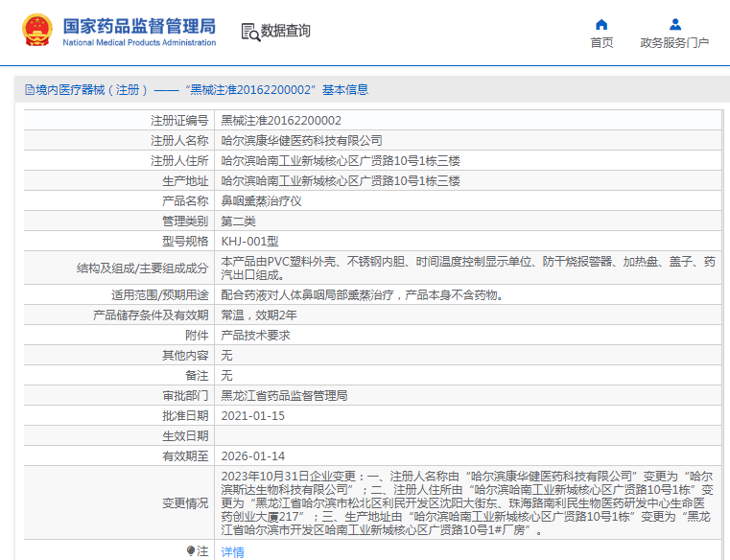
Task: Click the 有效期至 label
Action: (185, 456)
